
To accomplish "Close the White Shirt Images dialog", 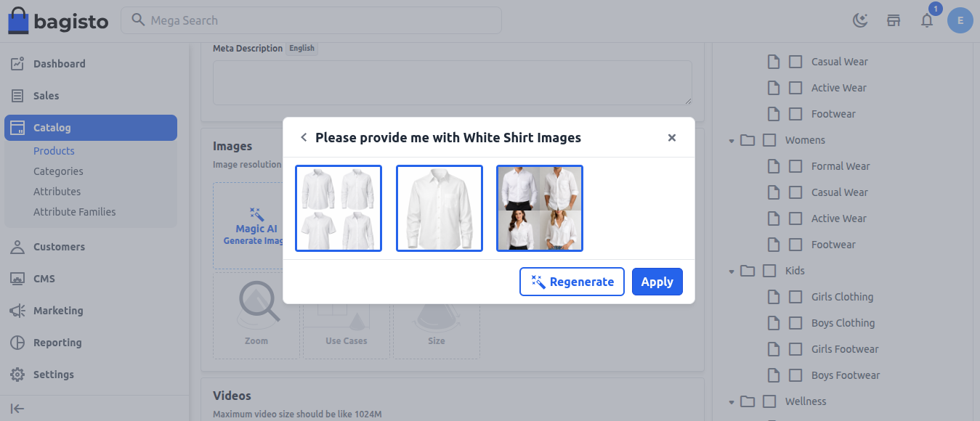I will point(672,138).
